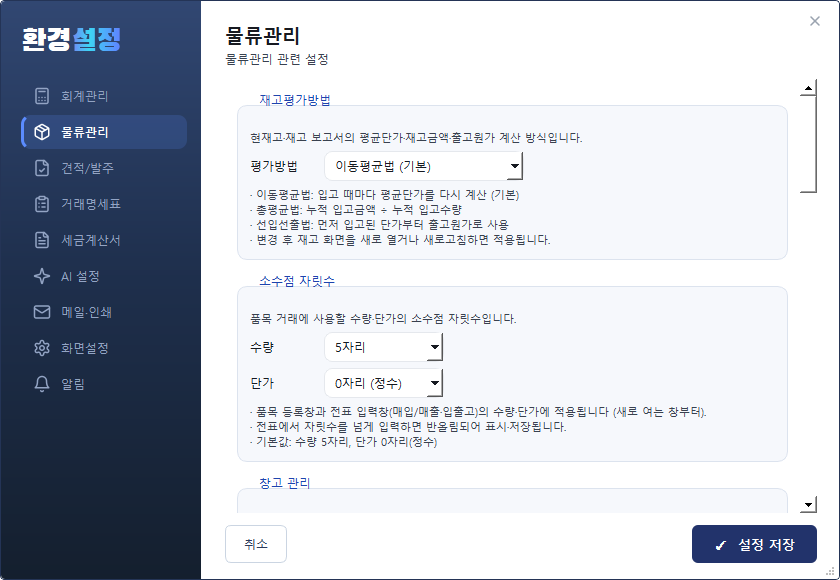Switch to 세금계산서 settings
This screenshot has width=840, height=580.
coord(104,240)
